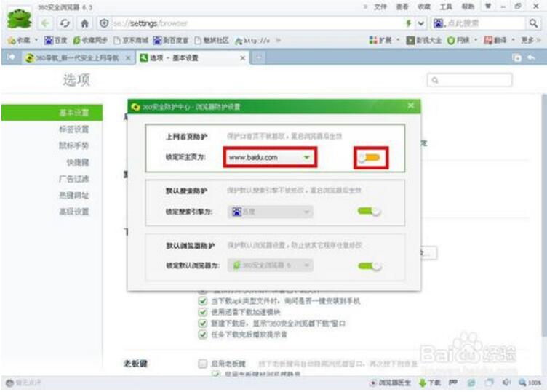The height and width of the screenshot is (392, 547).
Task: Click the Baidu paw search engine selector
Action: (438, 23)
